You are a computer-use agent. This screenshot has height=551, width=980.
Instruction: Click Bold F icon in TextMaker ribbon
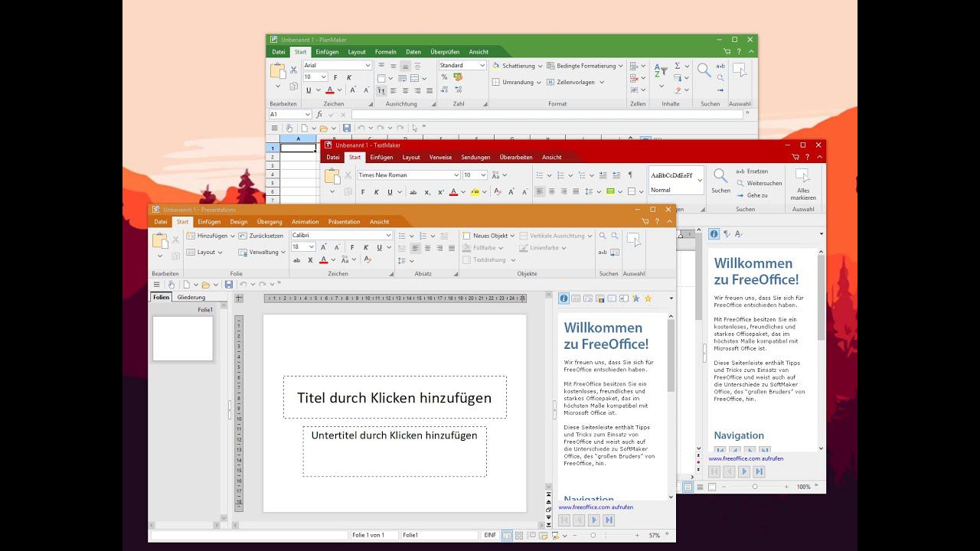click(x=363, y=192)
